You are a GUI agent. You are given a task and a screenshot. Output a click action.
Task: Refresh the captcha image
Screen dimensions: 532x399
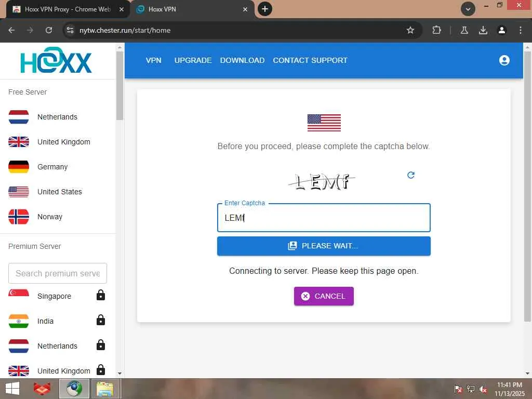411,175
